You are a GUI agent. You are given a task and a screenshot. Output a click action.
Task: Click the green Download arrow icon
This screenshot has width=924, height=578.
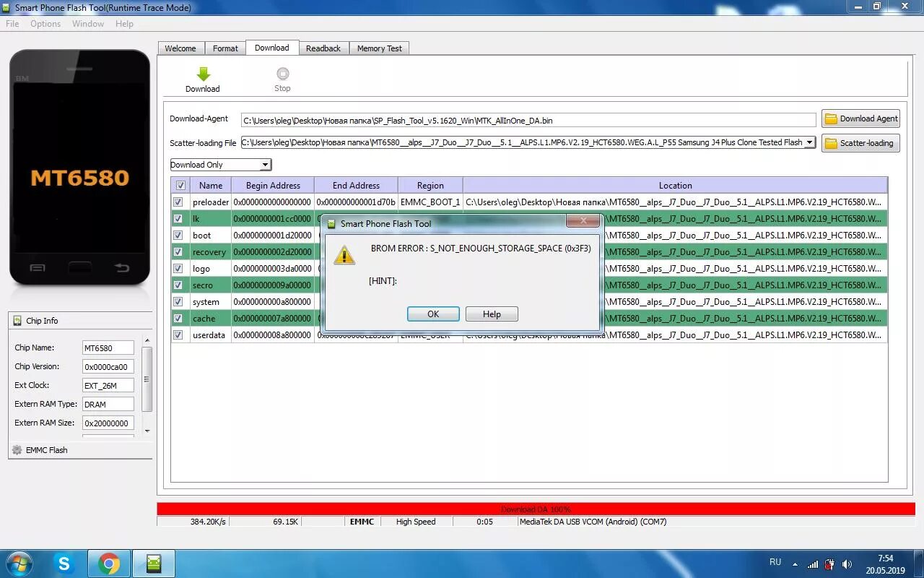click(x=203, y=74)
